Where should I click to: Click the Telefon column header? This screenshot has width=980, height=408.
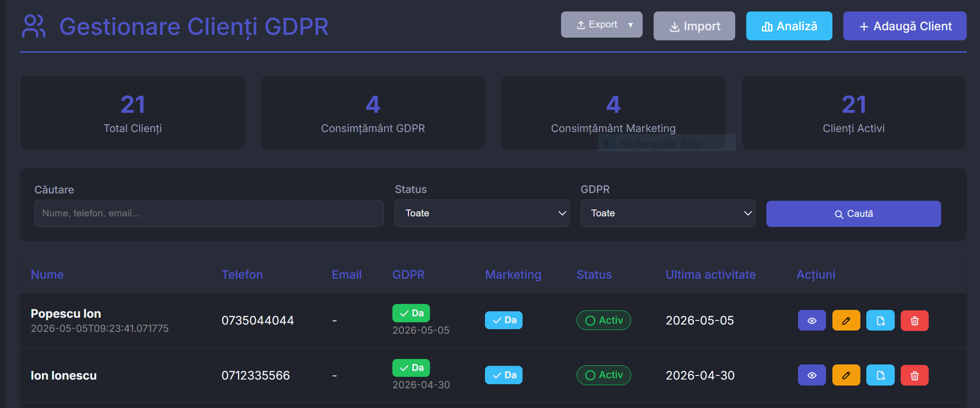click(x=242, y=275)
